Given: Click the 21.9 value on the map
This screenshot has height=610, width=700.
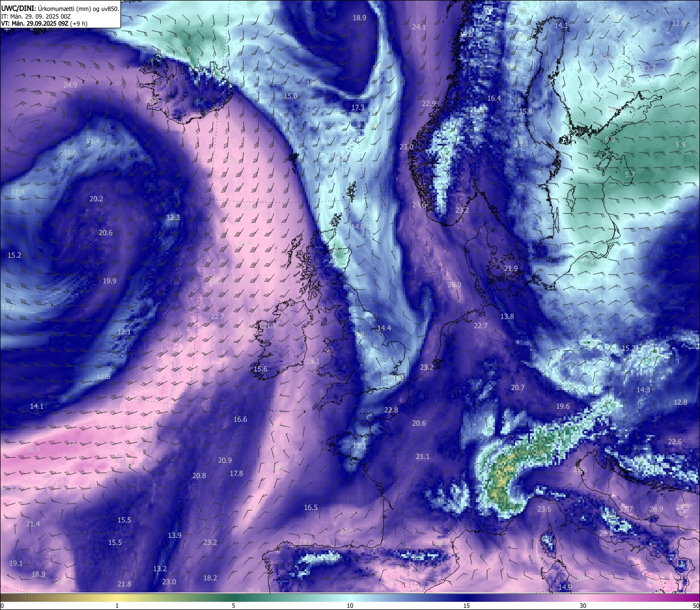Looking at the screenshot, I should point(511,268).
